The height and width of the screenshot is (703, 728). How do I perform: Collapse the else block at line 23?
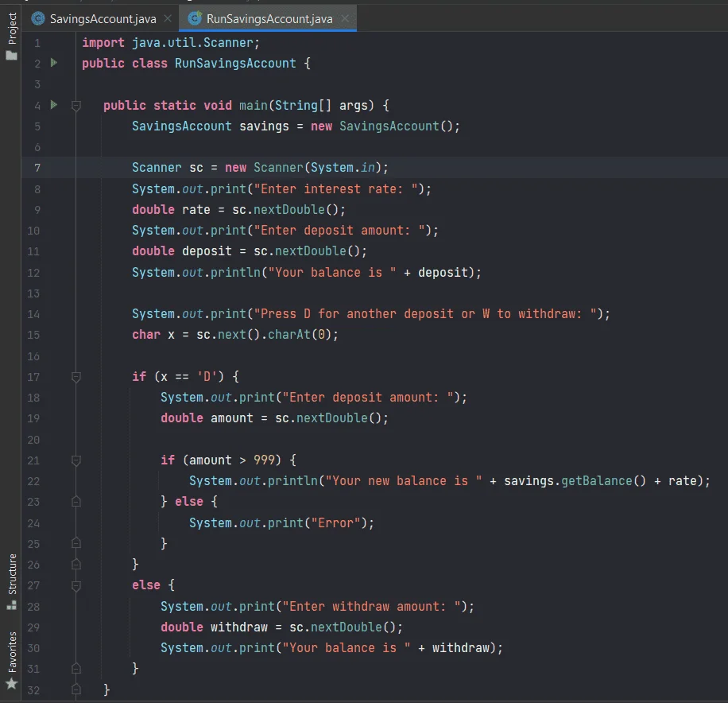pos(76,501)
